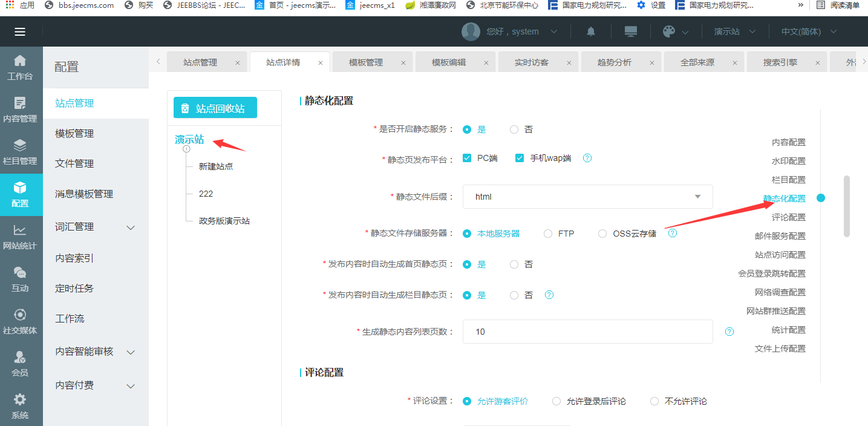Image resolution: width=868 pixels, height=426 pixels.
Task: Click the monitor preview icon in header
Action: click(631, 31)
